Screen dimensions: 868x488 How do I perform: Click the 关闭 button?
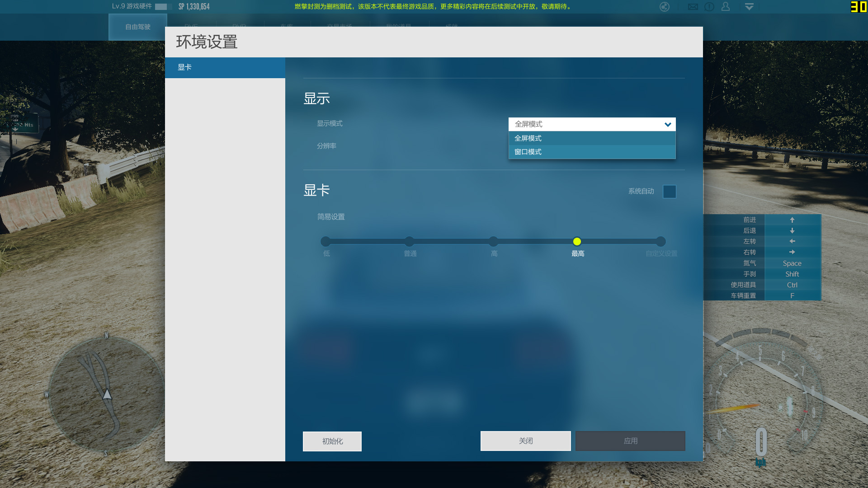tap(525, 441)
